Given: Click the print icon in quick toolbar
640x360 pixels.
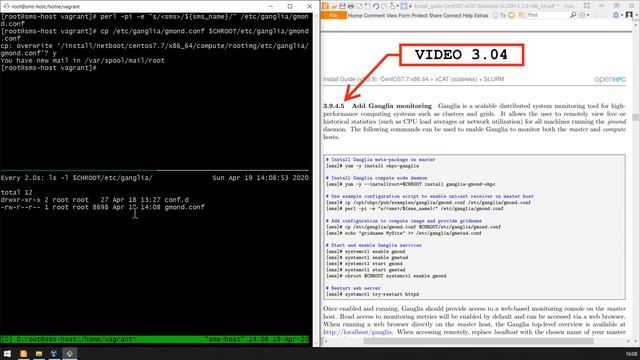Looking at the screenshot, I should [351, 6].
